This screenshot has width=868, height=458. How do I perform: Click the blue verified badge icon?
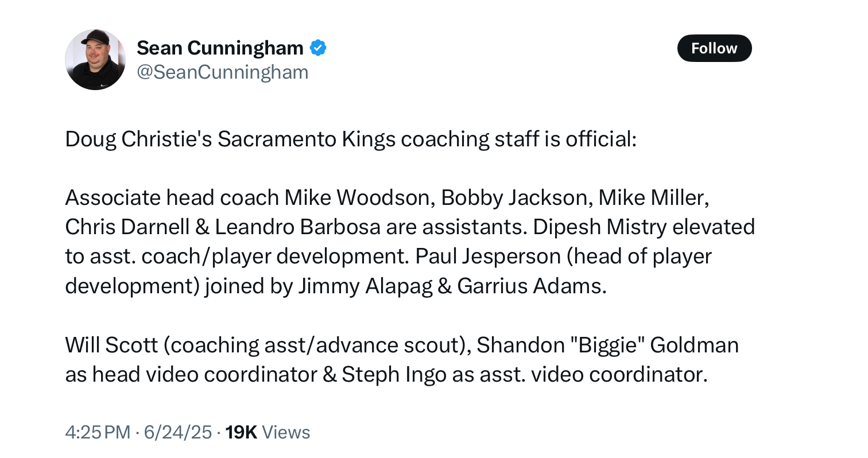[319, 48]
